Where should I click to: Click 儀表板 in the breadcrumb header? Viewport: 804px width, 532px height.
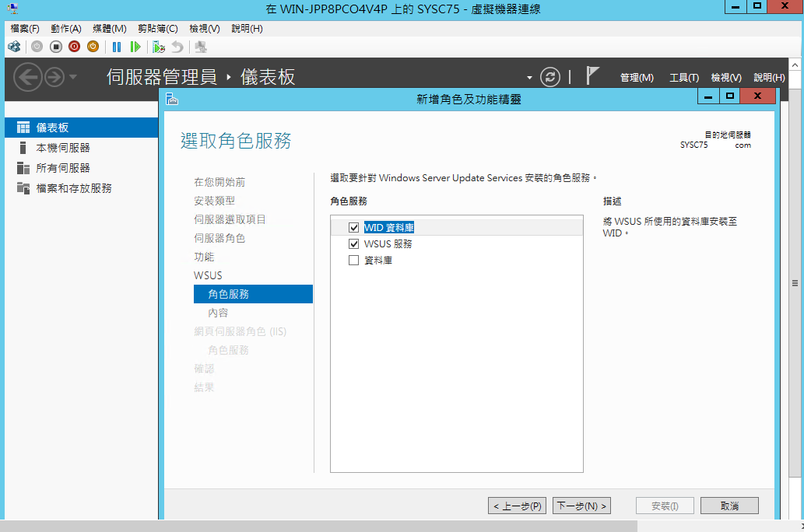coord(268,78)
